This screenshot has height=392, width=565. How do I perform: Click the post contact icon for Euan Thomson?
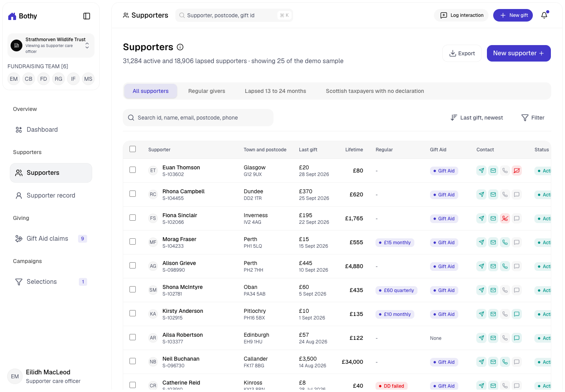pyautogui.click(x=481, y=171)
